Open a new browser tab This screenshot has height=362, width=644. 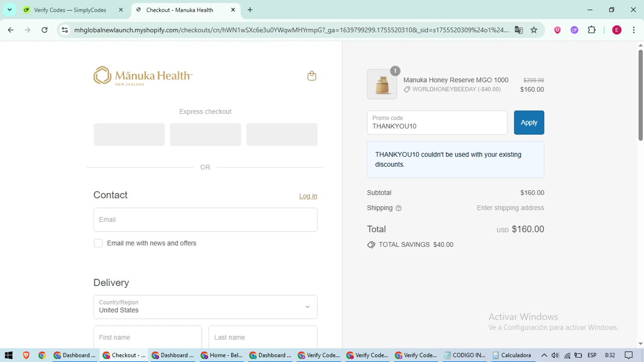click(250, 9)
